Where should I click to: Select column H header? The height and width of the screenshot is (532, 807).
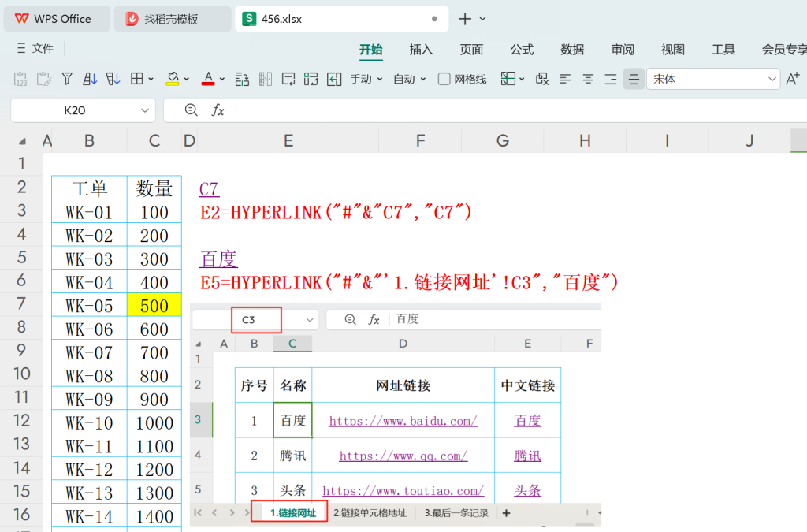pyautogui.click(x=586, y=140)
